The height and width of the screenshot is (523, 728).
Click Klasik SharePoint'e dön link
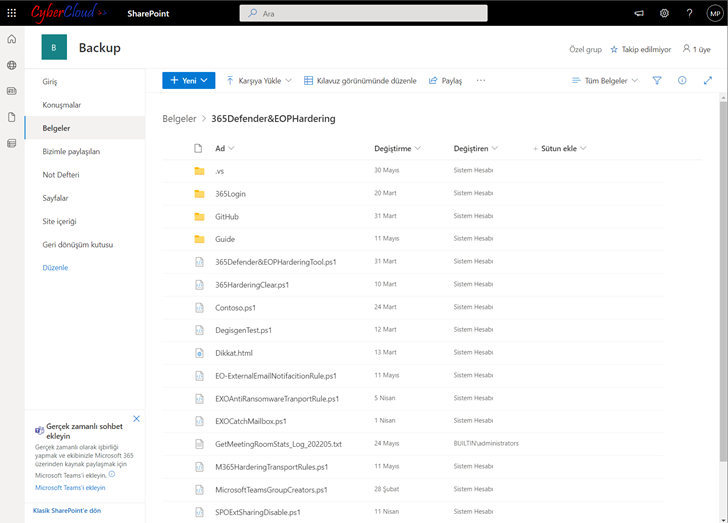pos(67,510)
